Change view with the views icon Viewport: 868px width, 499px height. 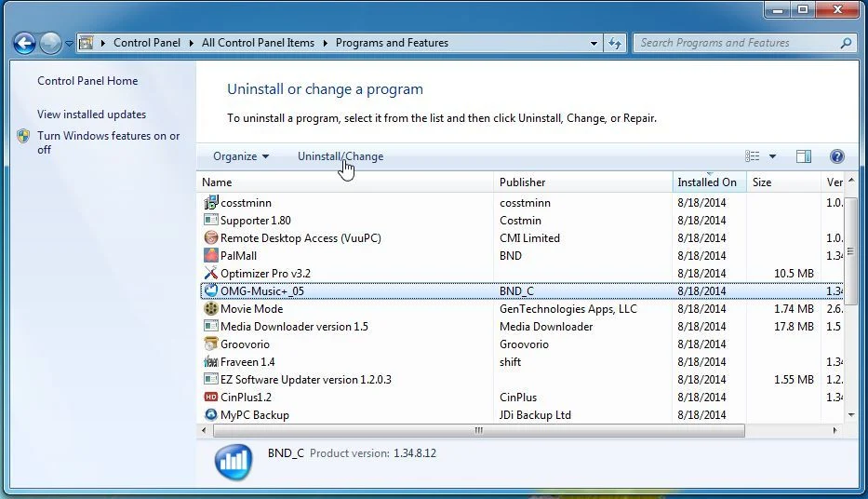[x=753, y=156]
